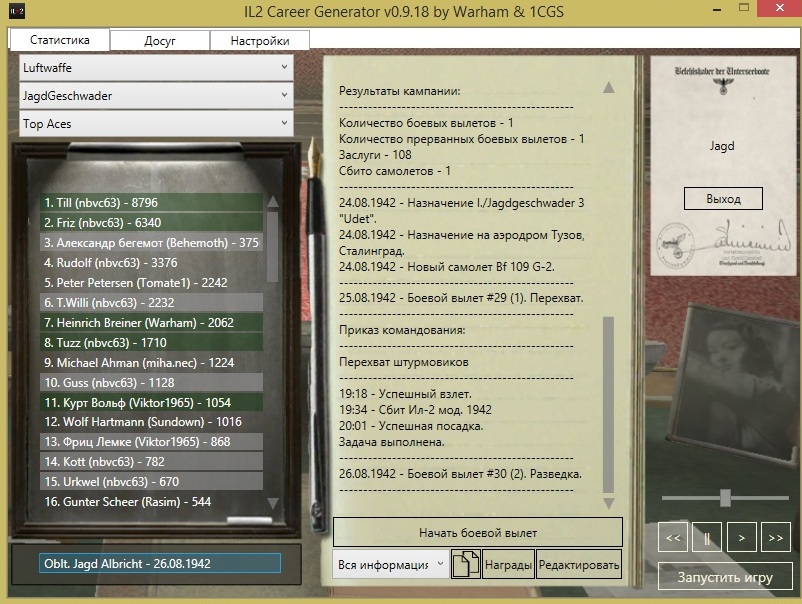Screen dimensions: 802x604
Task: Click the campaign log scroll-up arrow
Action: pyautogui.click(x=609, y=87)
